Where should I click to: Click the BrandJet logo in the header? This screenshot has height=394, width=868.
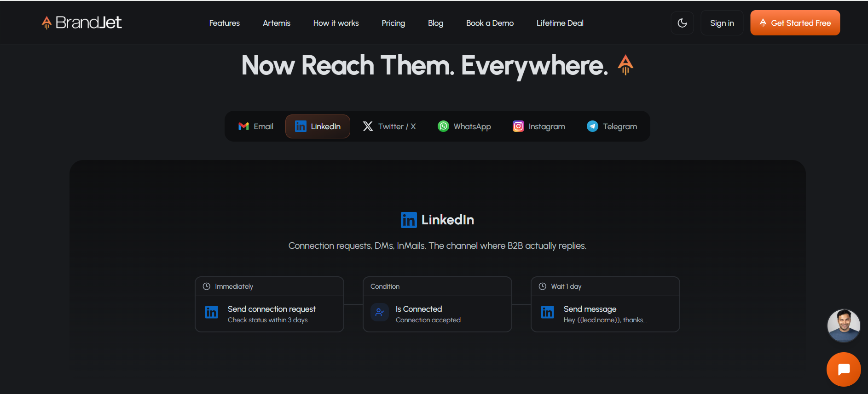click(x=82, y=23)
